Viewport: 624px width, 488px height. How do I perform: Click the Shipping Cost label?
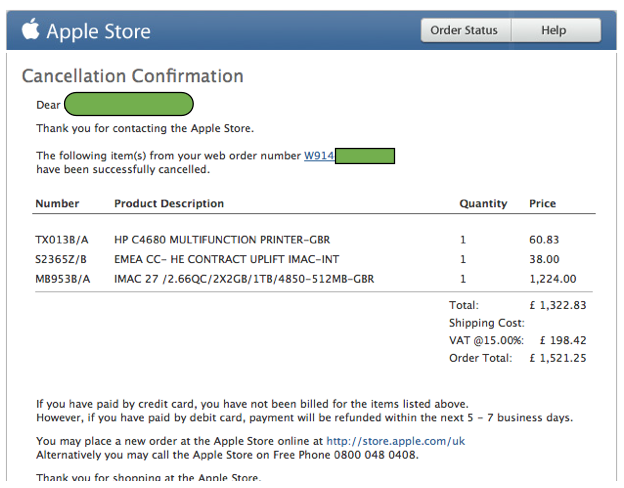[487, 323]
